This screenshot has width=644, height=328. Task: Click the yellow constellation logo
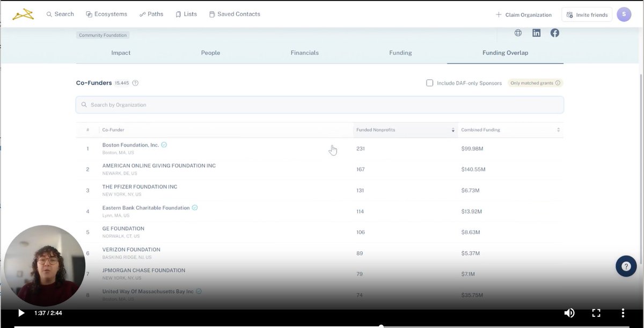click(23, 14)
